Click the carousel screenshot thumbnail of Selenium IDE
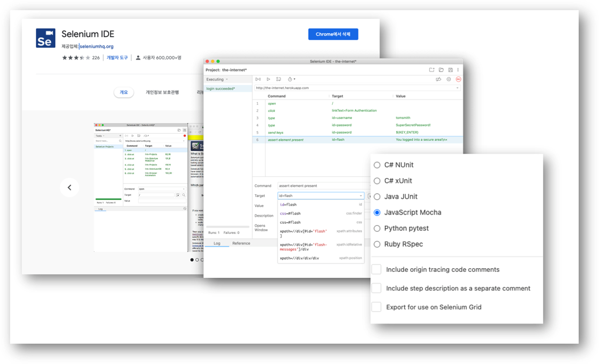This screenshot has width=599, height=364. [x=141, y=187]
